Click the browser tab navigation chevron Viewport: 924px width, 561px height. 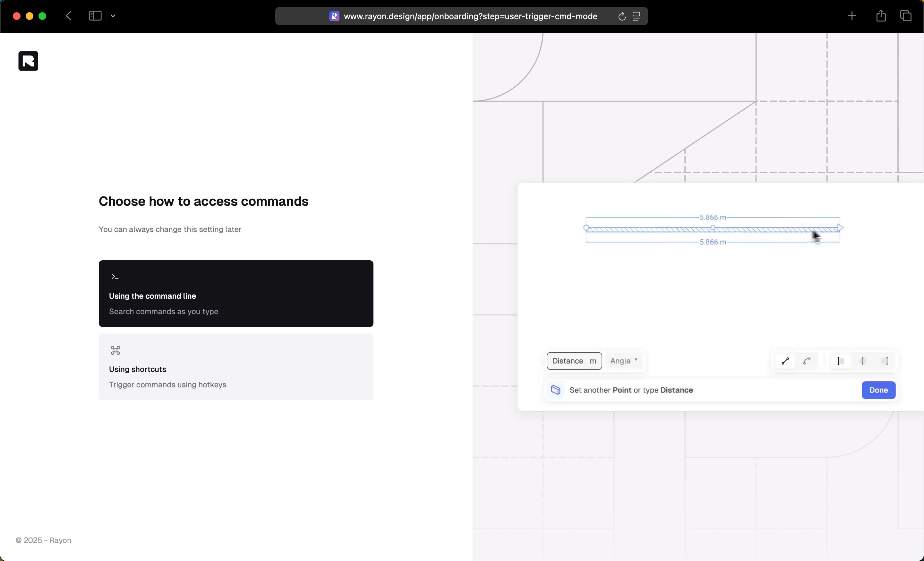pyautogui.click(x=112, y=15)
